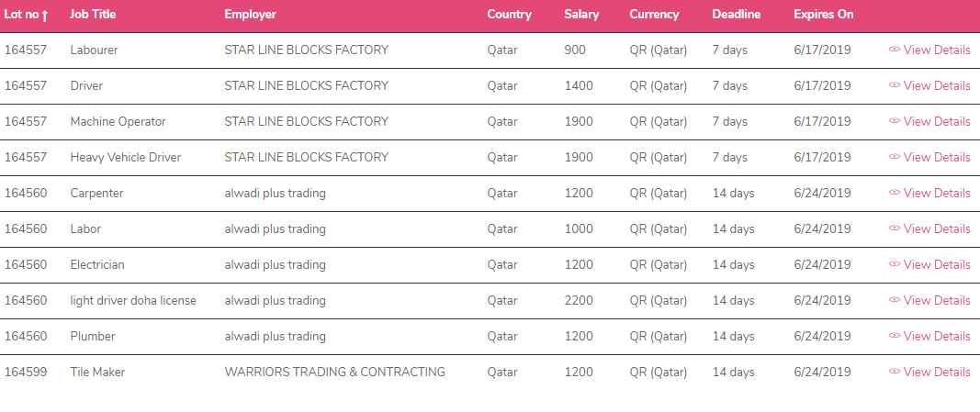The width and height of the screenshot is (980, 412).
Task: Select the Tile Maker job title cell
Action: click(x=97, y=373)
